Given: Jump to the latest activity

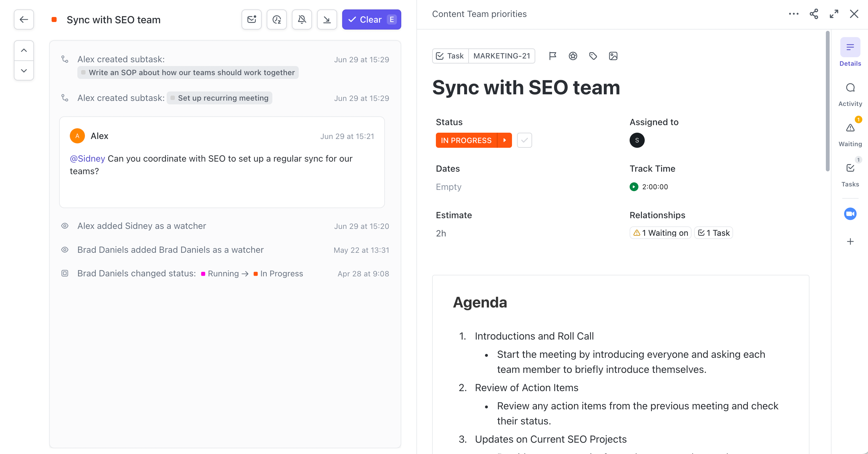Looking at the screenshot, I should click(x=327, y=19).
